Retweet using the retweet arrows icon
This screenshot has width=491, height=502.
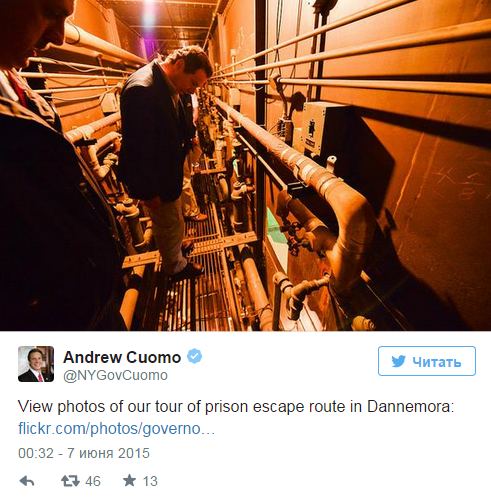[70, 481]
